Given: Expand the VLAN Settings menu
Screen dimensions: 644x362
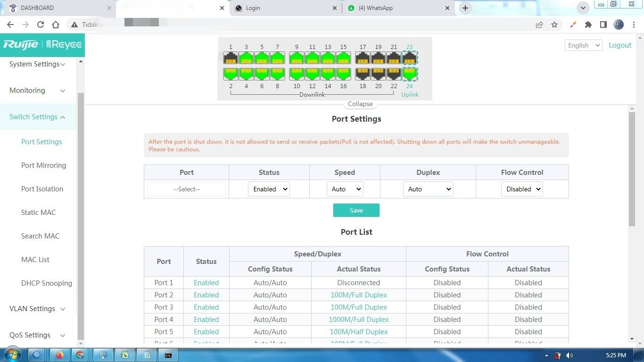Looking at the screenshot, I should coord(38,309).
